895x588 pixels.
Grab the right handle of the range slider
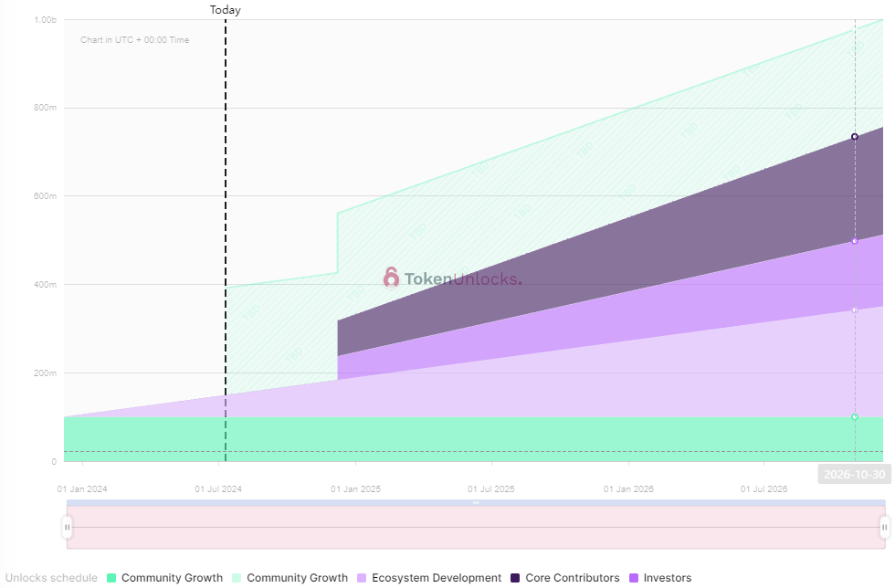click(885, 527)
